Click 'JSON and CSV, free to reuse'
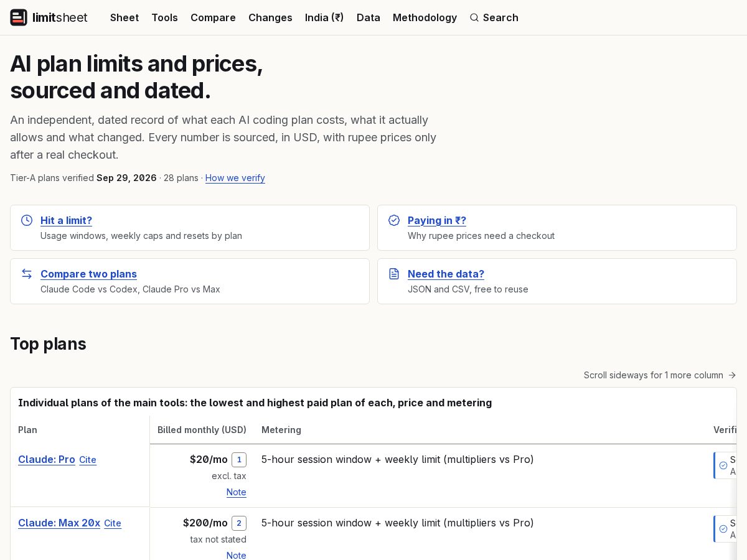This screenshot has width=747, height=560. coord(468,289)
